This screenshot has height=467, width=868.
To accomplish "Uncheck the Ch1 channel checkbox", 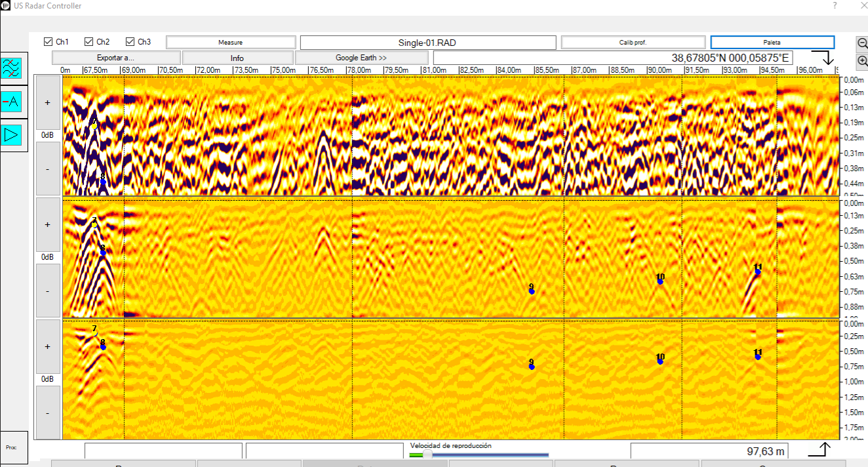I will [48, 42].
